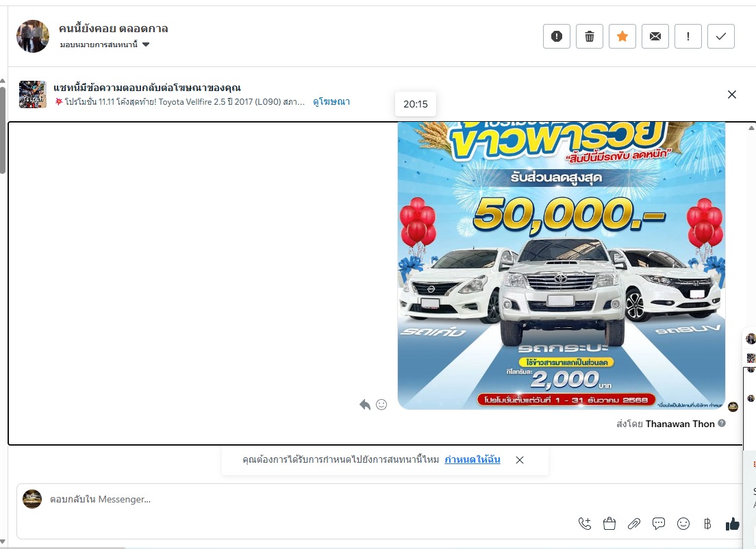Viewport: 756px width, 549px height.
Task: Click the 20:15 timestamp label
Action: point(416,104)
